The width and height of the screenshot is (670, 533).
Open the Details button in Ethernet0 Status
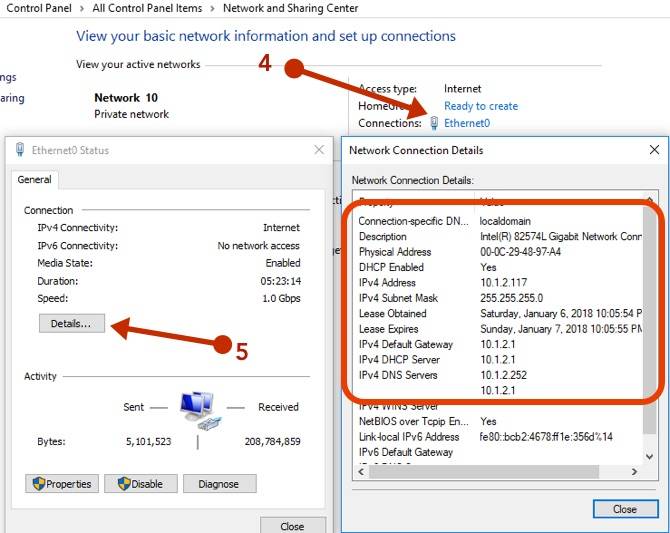(72, 324)
